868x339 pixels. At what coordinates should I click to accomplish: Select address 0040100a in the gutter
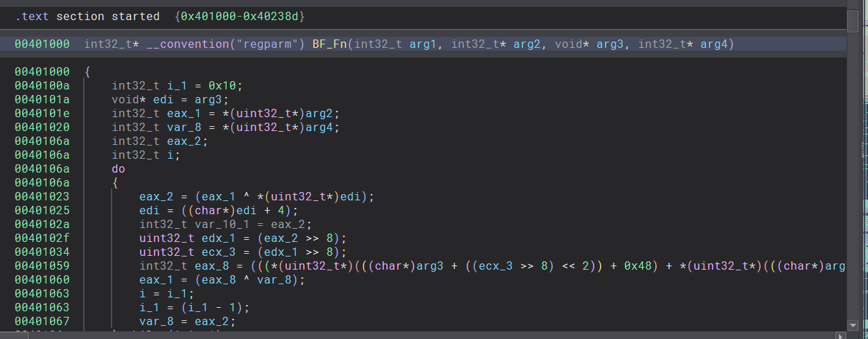tap(42, 85)
